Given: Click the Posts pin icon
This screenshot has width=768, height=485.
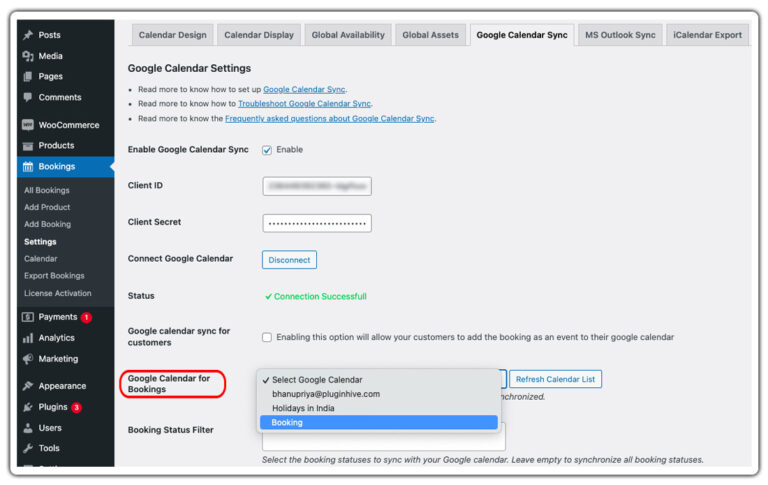Looking at the screenshot, I should click(x=28, y=35).
